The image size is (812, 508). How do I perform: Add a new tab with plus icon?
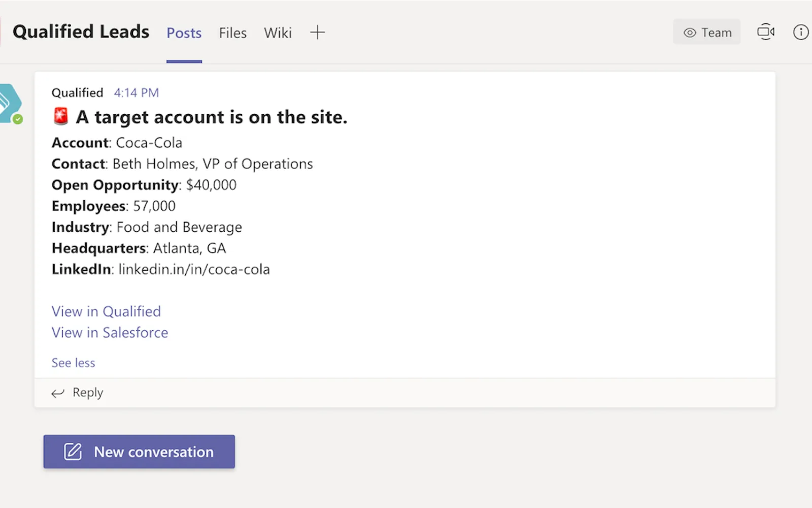coord(317,33)
